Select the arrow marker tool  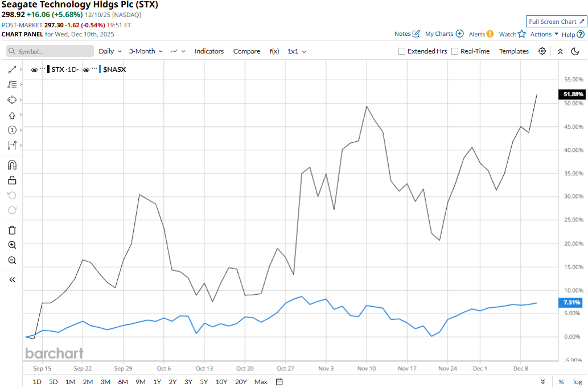coord(12,115)
